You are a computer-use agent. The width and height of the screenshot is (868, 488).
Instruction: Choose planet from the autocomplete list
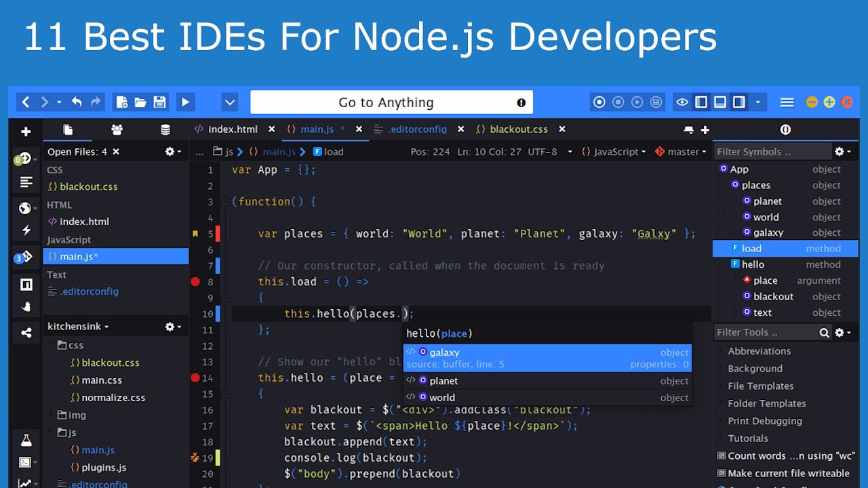click(x=547, y=381)
